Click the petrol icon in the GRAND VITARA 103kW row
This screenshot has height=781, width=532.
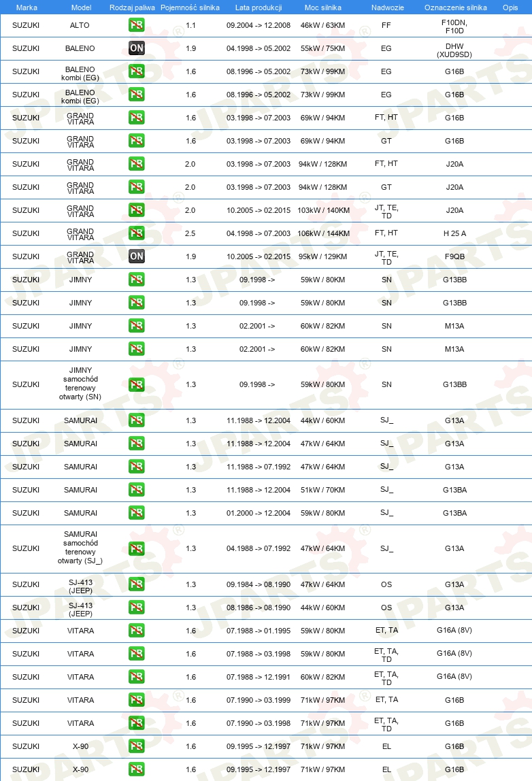click(x=137, y=210)
